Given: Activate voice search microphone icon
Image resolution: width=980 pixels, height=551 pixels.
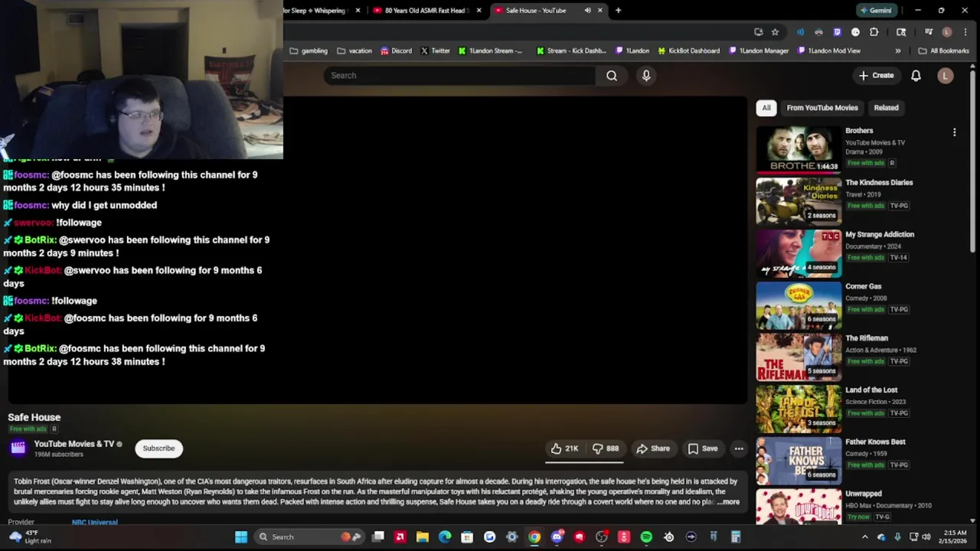Looking at the screenshot, I should pyautogui.click(x=646, y=75).
